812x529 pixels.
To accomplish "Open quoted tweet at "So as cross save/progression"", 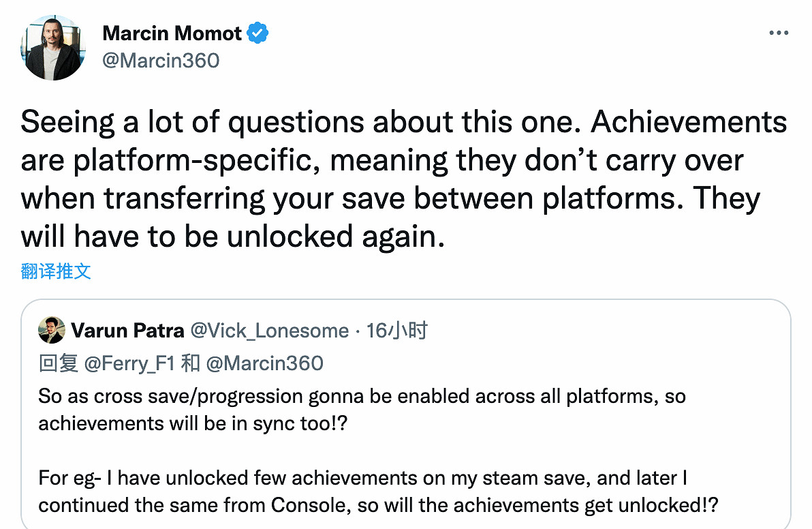I will pyautogui.click(x=361, y=397).
